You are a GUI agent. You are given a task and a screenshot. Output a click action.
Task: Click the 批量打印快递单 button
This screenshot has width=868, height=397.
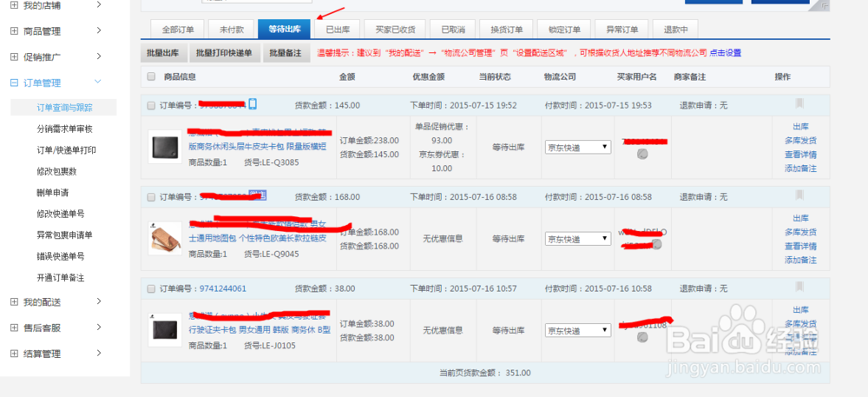[224, 53]
